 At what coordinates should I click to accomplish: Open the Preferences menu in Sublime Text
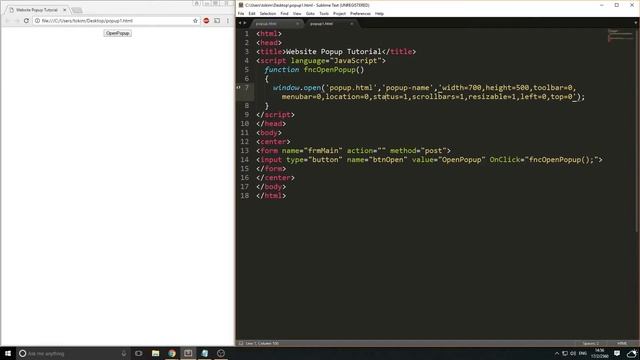tap(360, 13)
